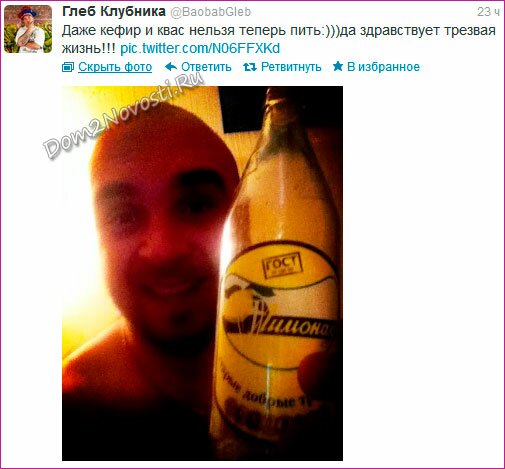Open the pic.twitter.com/N06FFXKd link

click(200, 49)
